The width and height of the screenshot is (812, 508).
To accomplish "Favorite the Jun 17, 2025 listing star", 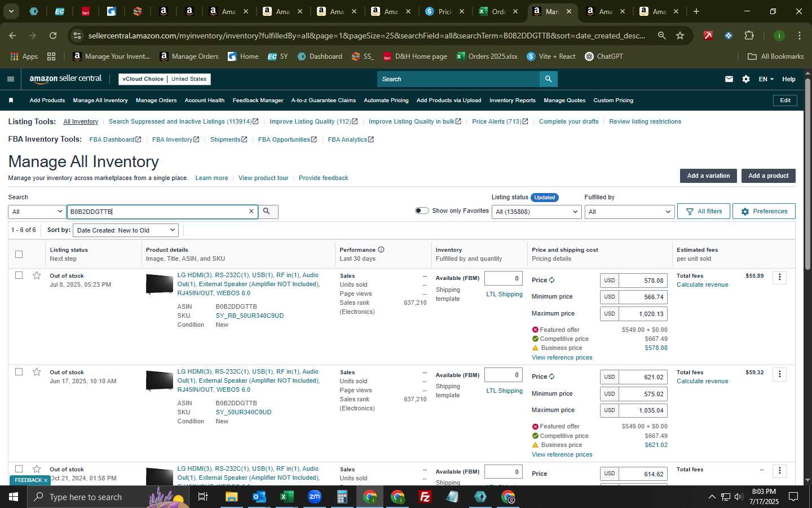I will tap(37, 372).
